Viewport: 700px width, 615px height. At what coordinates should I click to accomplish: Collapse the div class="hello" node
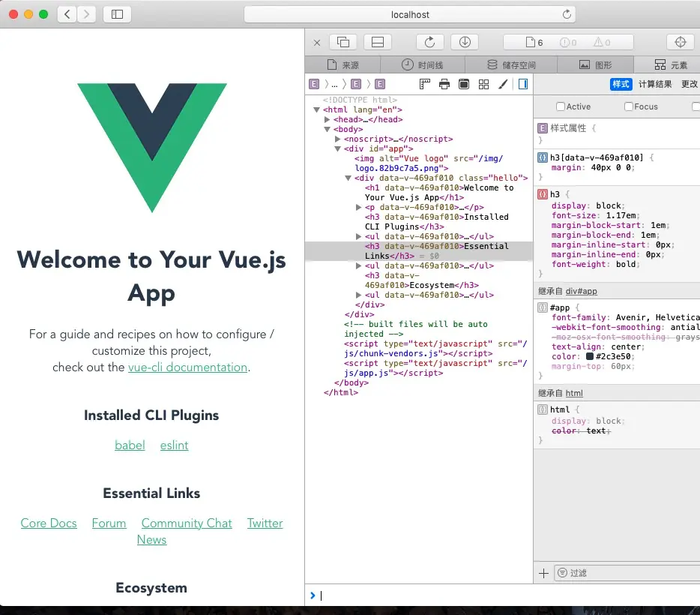click(x=349, y=178)
